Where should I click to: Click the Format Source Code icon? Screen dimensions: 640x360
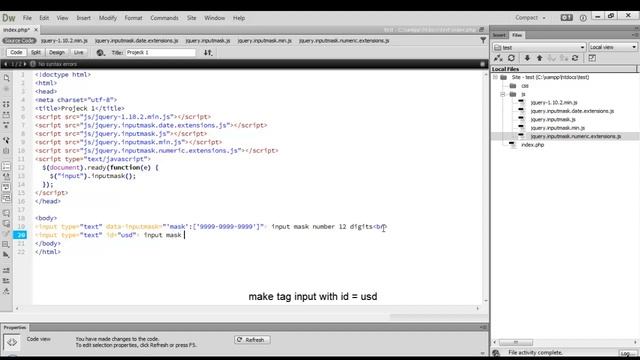point(6,291)
